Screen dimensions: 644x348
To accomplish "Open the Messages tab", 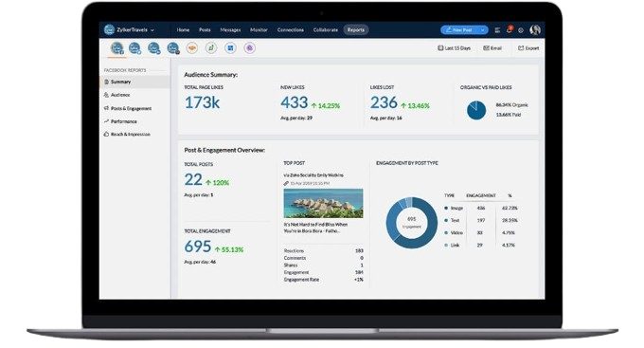I will click(x=230, y=30).
